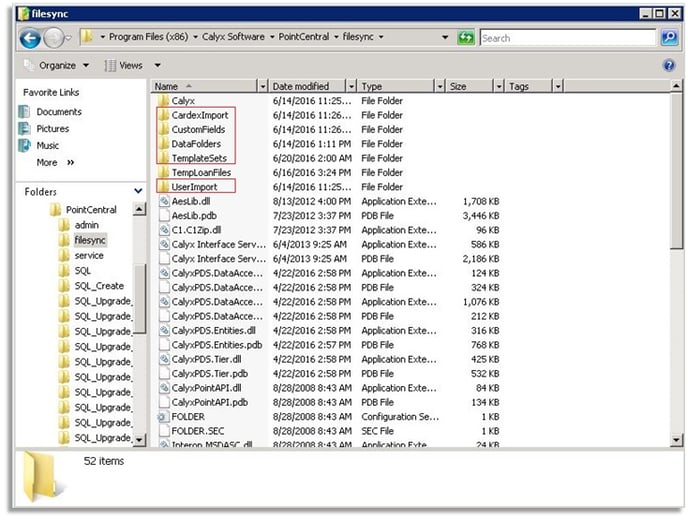Open the Organize menu

point(57,65)
